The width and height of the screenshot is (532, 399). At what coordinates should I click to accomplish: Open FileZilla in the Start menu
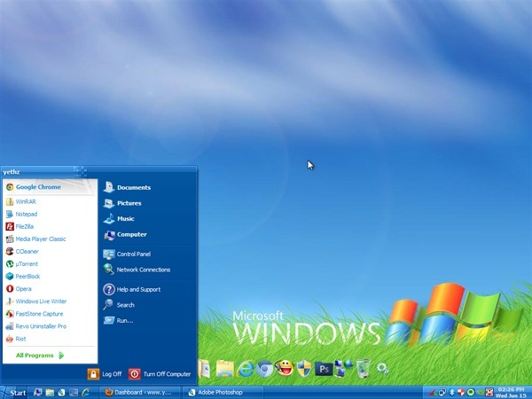25,226
